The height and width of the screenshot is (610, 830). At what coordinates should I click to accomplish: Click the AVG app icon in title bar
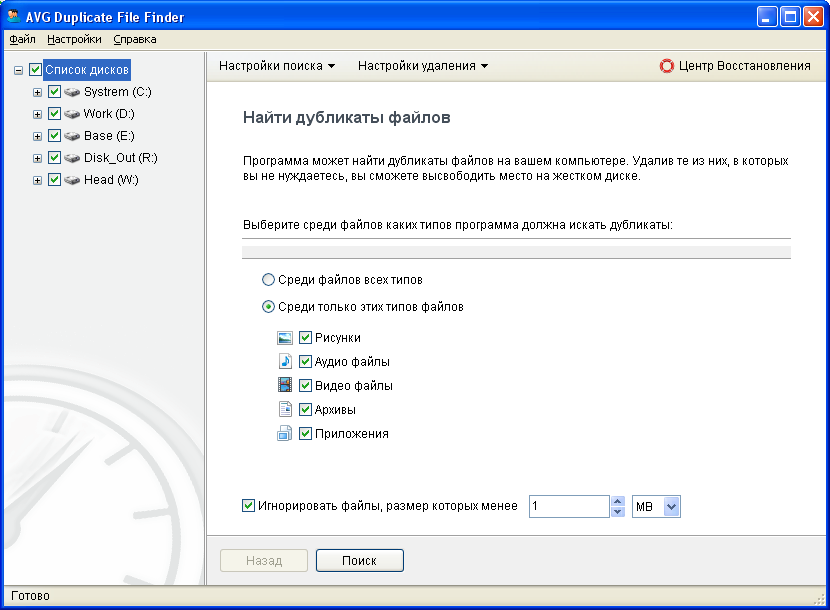tap(13, 16)
